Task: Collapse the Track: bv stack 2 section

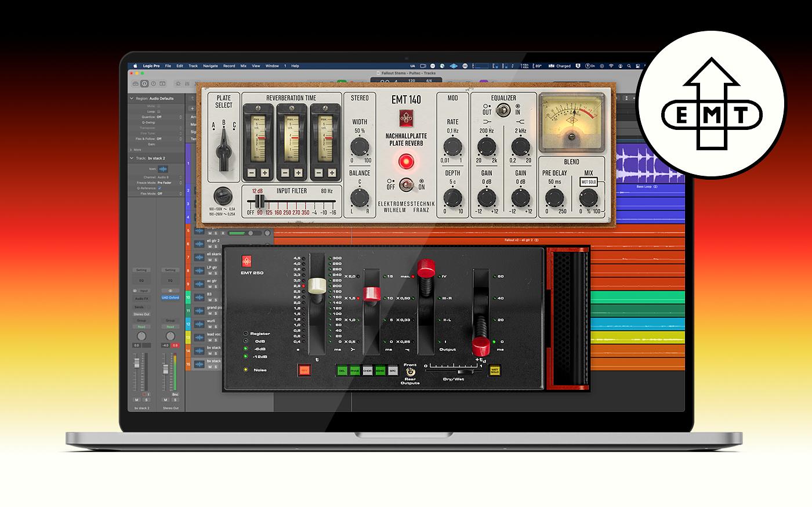Action: click(132, 158)
